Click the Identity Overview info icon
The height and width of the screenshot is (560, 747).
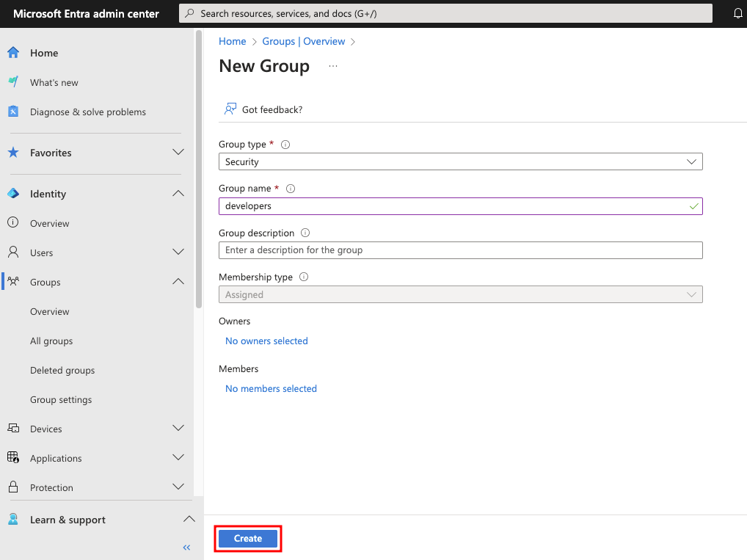13,222
